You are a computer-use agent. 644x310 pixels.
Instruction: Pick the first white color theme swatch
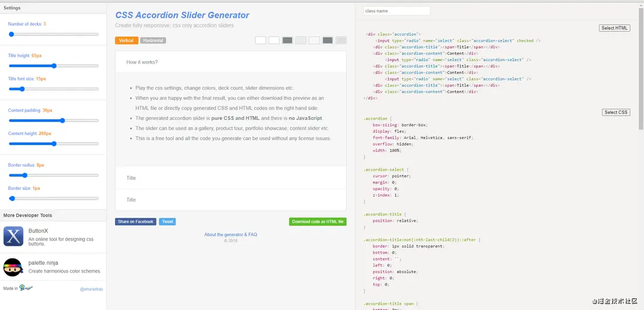pos(260,41)
